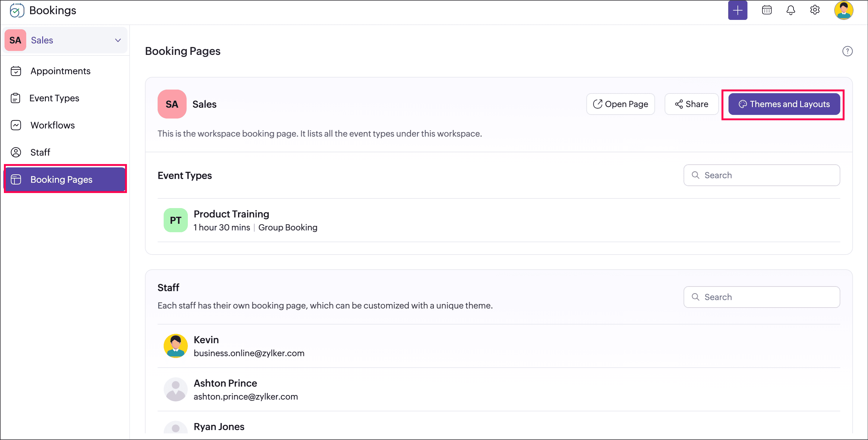Open the settings gear icon
The height and width of the screenshot is (440, 868).
coord(814,10)
